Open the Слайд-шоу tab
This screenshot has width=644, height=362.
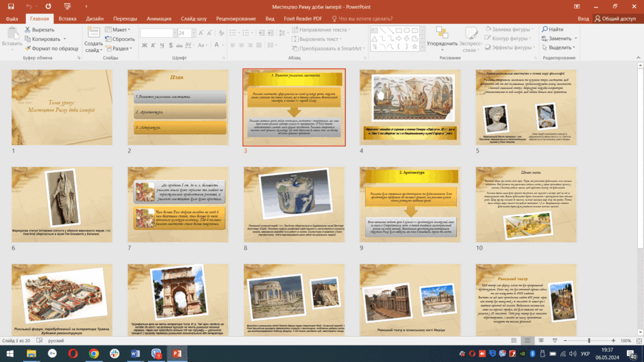(193, 18)
